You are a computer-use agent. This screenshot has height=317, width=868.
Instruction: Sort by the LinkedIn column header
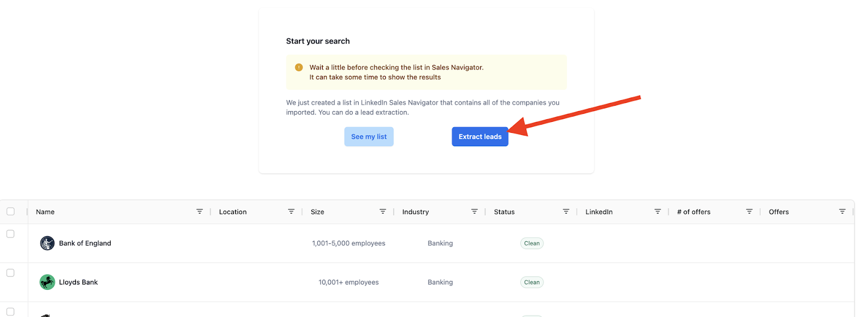(x=599, y=212)
